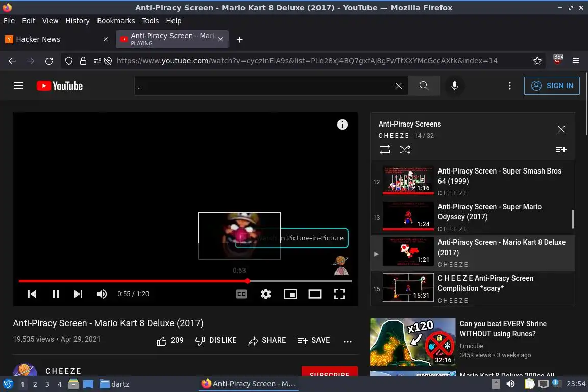Start voice search with the microphone
The image size is (588, 392).
454,86
